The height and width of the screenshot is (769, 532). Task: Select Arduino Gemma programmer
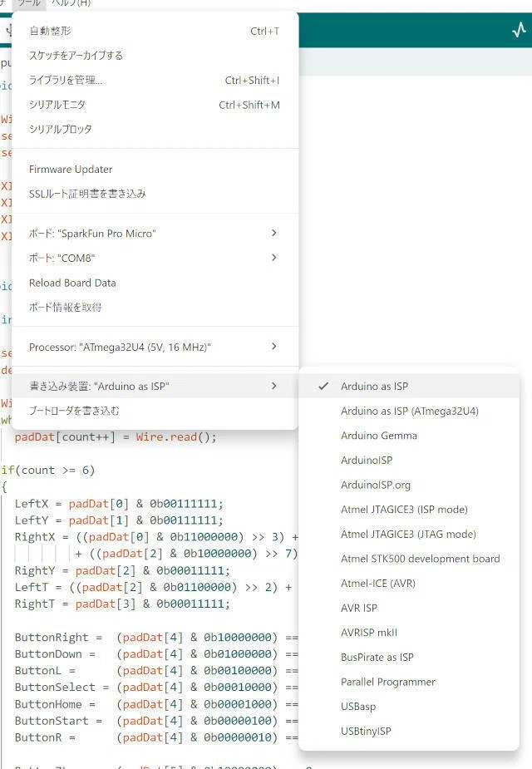pyautogui.click(x=409, y=436)
